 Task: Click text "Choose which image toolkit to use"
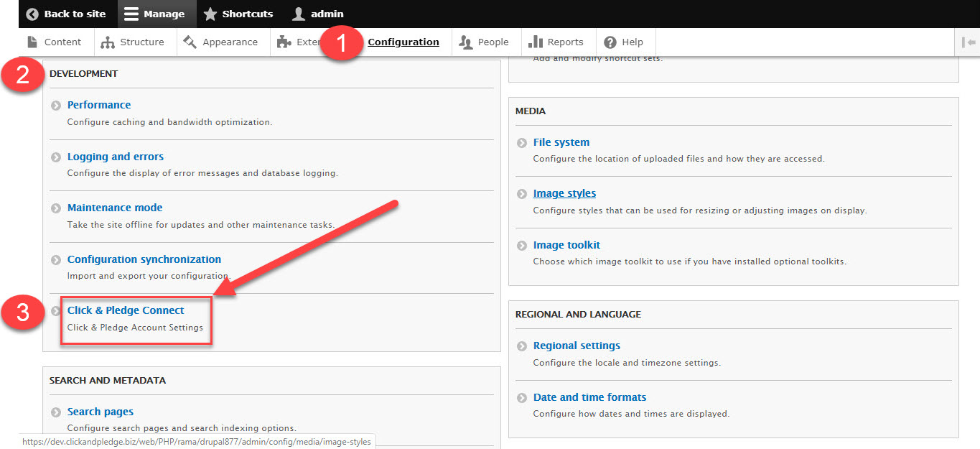[615, 261]
